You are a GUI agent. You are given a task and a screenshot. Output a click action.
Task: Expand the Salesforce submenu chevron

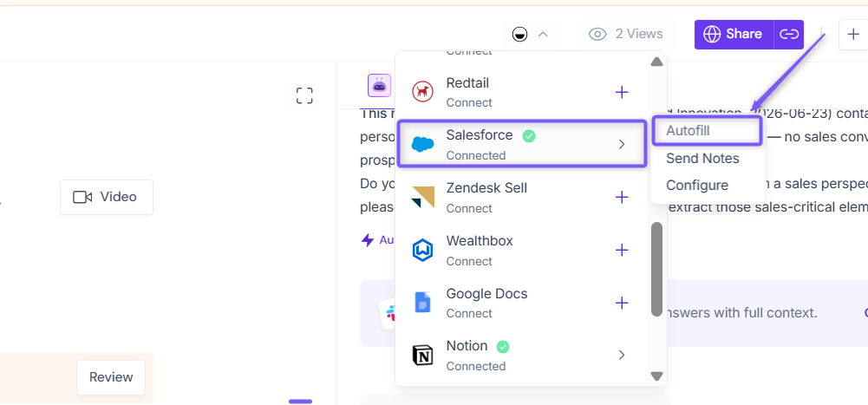(622, 145)
